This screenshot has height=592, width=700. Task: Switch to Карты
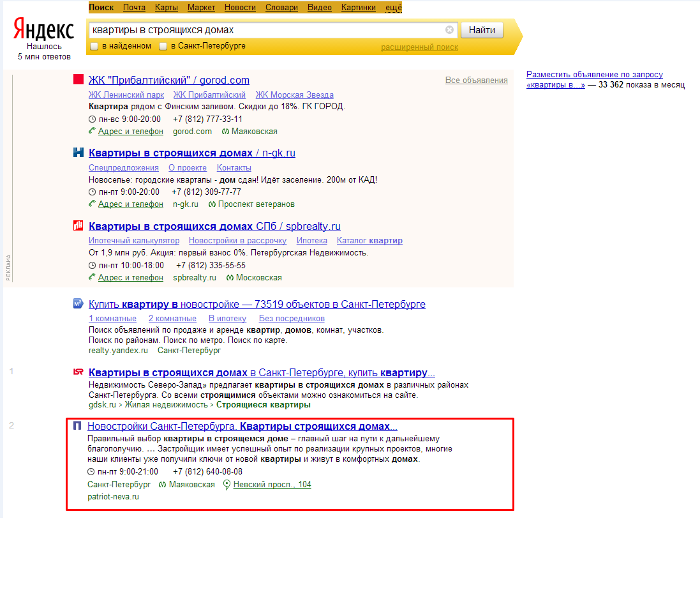pyautogui.click(x=167, y=8)
